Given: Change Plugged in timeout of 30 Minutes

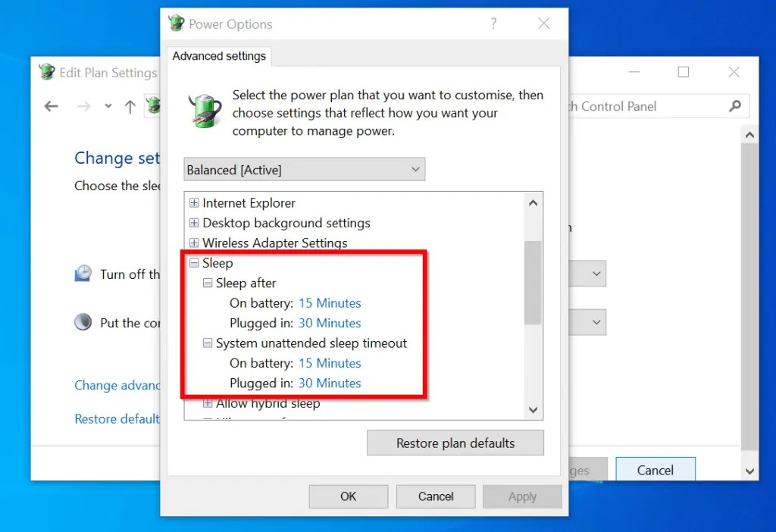Looking at the screenshot, I should [330, 323].
